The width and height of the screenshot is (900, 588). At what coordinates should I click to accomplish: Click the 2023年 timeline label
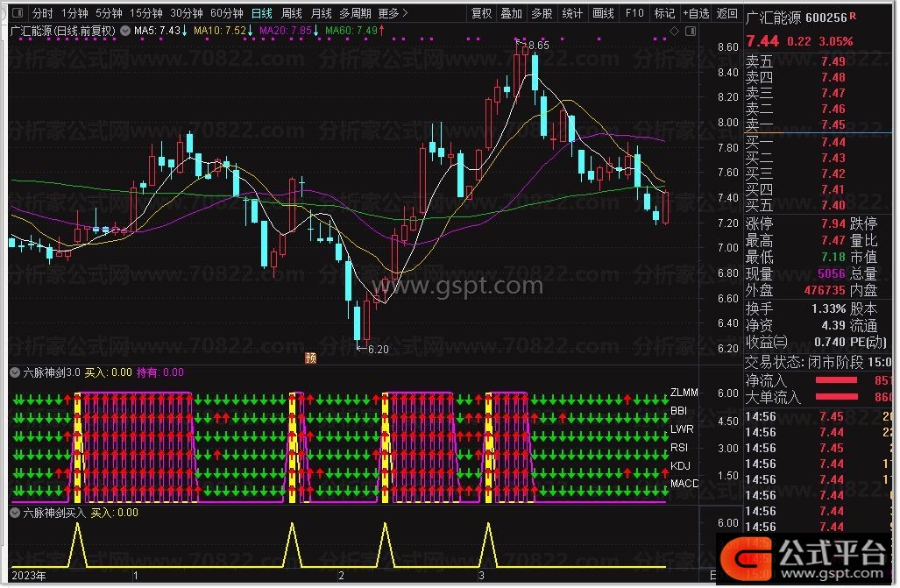click(x=29, y=576)
